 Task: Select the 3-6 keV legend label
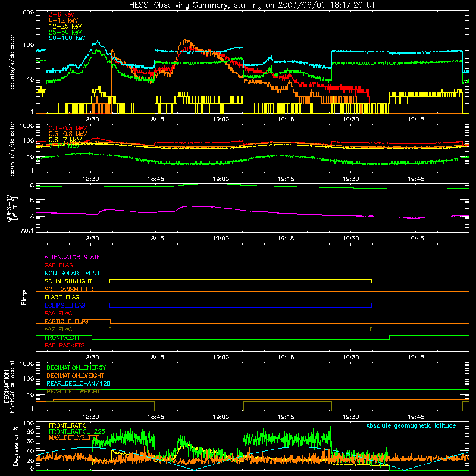(x=61, y=14)
